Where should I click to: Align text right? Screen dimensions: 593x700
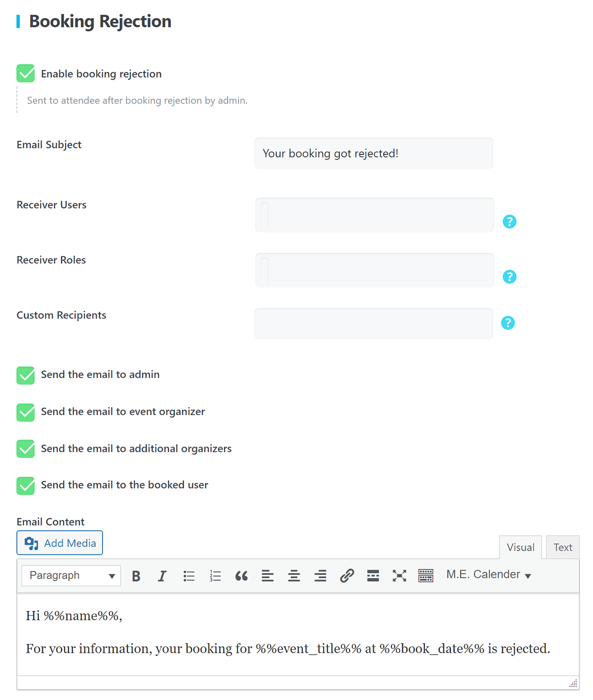320,576
